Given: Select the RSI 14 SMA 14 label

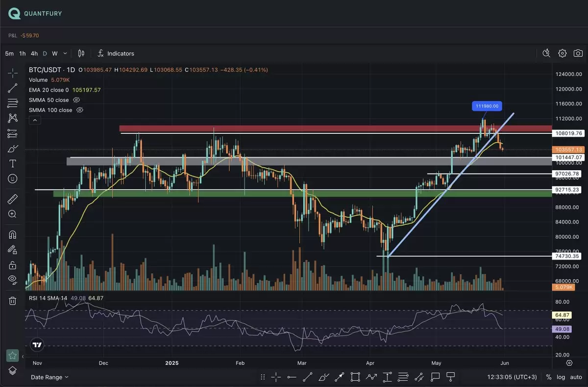Looking at the screenshot, I should [48, 298].
